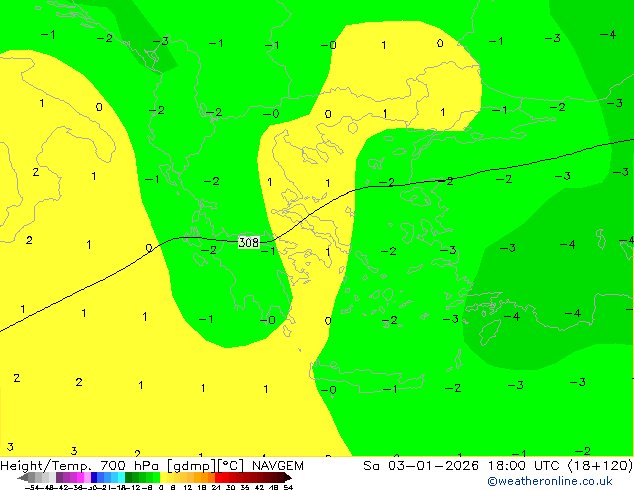This screenshot has height=490, width=634.
Task: Pick the bright red swatch in the legend
Action: 219,478
